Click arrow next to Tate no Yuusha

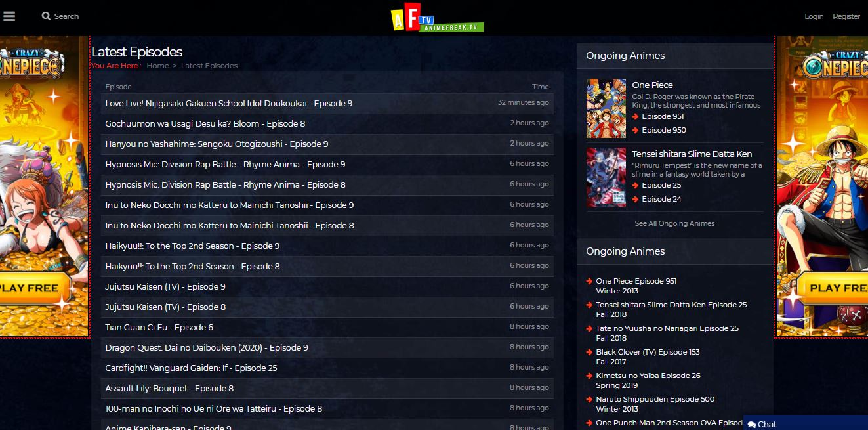pyautogui.click(x=589, y=329)
